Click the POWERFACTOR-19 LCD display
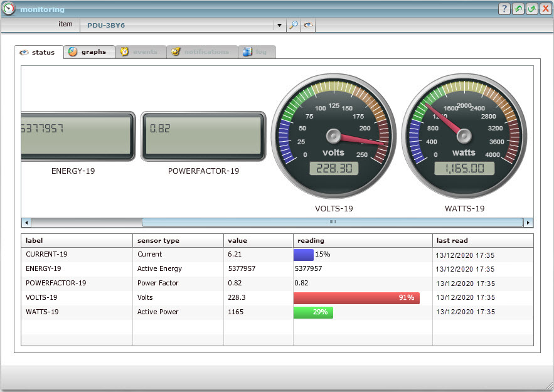 click(x=203, y=136)
